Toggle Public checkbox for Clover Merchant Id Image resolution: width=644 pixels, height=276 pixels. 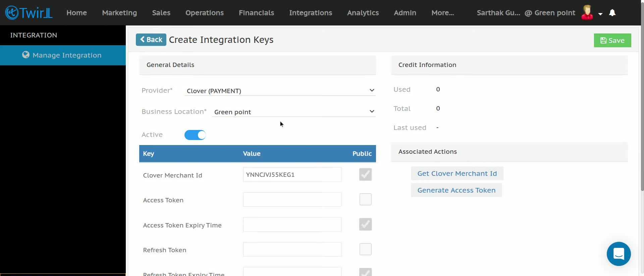point(365,175)
